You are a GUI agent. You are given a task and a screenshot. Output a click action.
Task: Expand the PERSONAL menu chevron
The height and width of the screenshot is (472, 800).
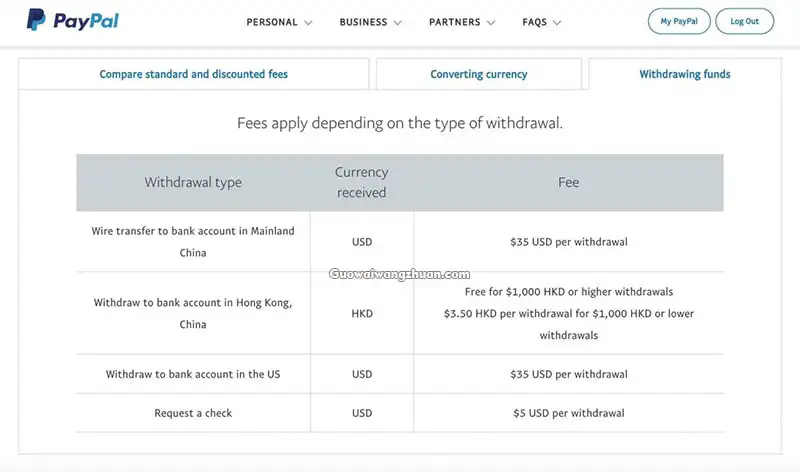(x=308, y=22)
